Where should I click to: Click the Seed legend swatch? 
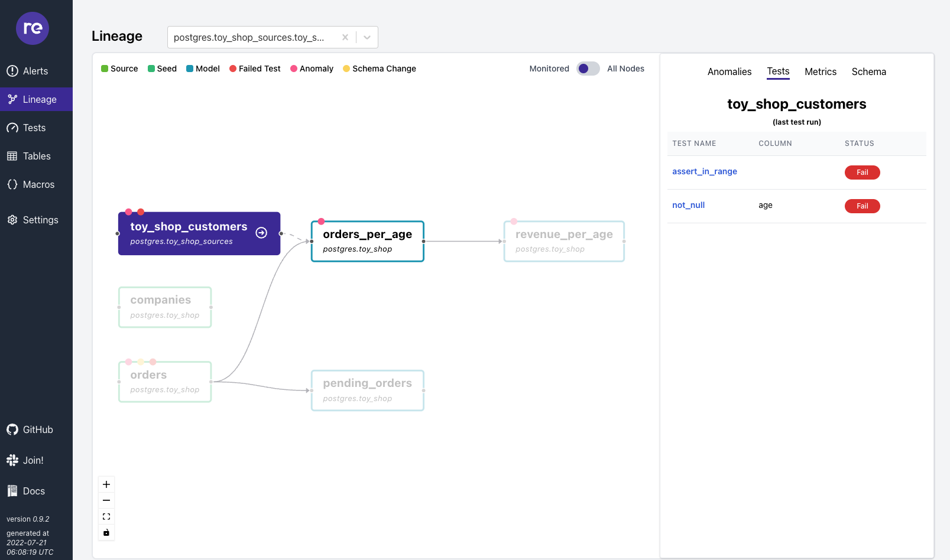point(151,69)
